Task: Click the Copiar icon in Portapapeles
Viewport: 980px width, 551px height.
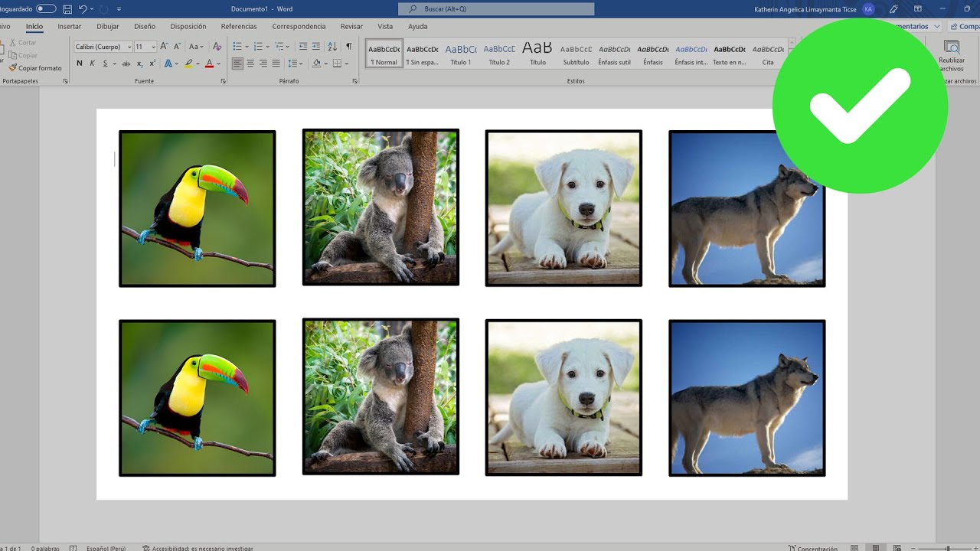Action: point(11,55)
